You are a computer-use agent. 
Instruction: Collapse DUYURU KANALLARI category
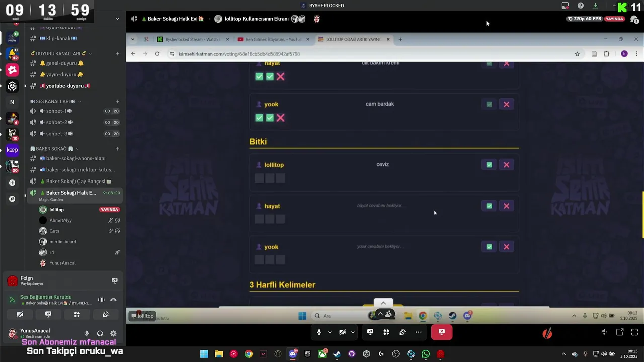coord(60,53)
